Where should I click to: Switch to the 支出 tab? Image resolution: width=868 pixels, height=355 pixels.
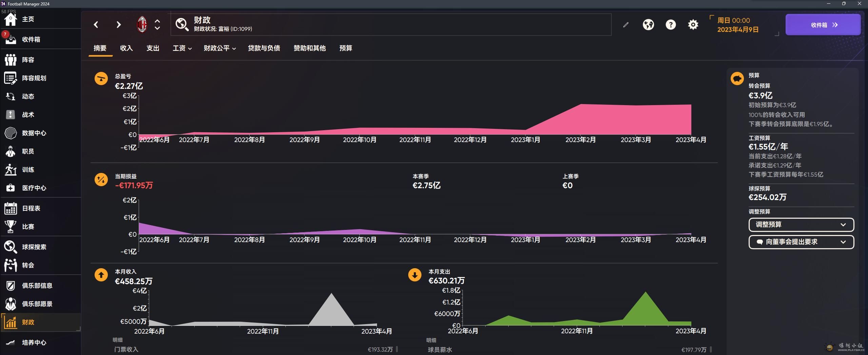pyautogui.click(x=153, y=48)
